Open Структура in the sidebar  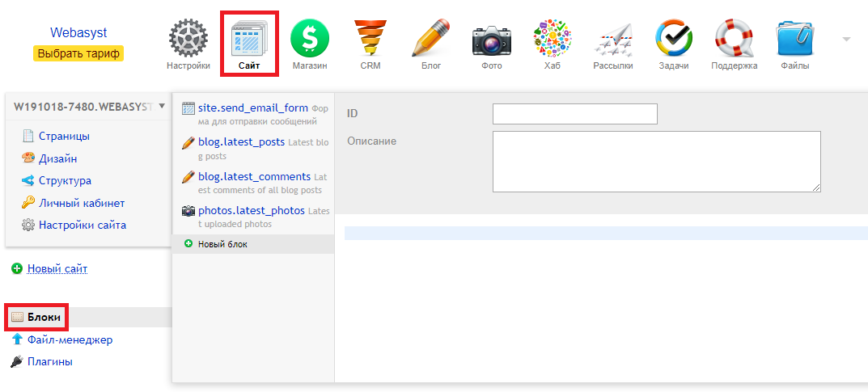(66, 181)
